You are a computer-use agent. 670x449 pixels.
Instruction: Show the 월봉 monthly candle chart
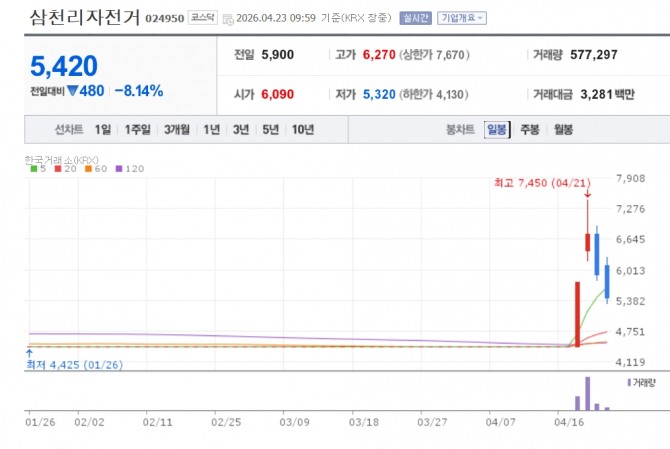[563, 130]
